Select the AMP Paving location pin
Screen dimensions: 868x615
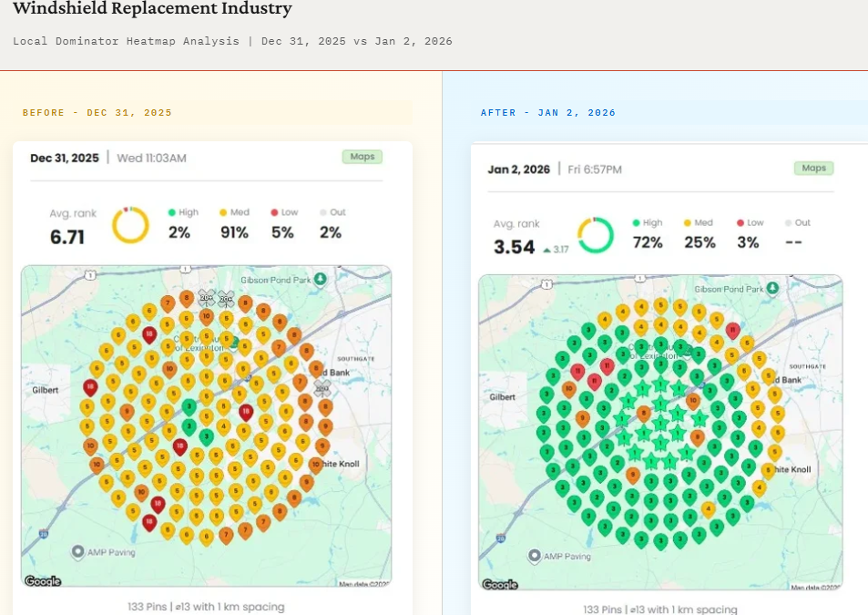point(78,551)
